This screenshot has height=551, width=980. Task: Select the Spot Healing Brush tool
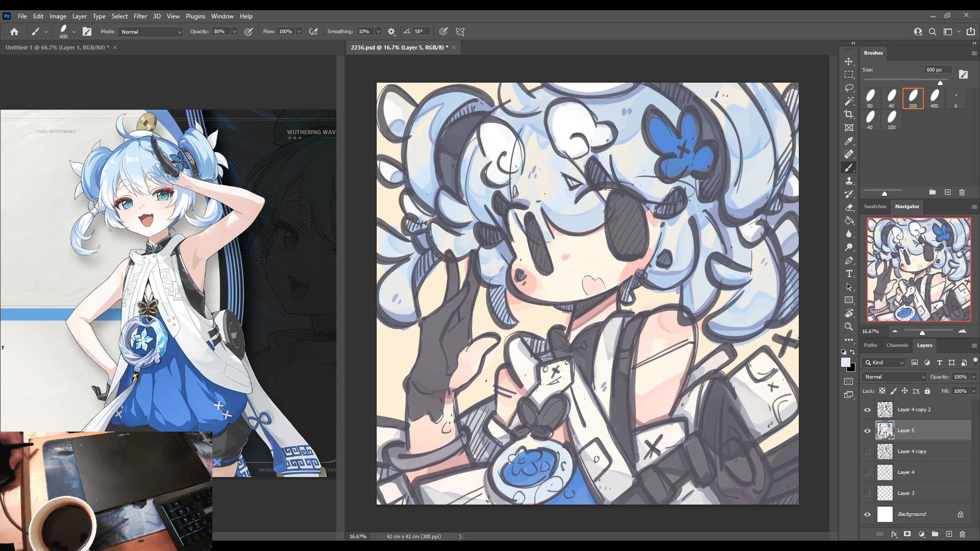pos(849,154)
